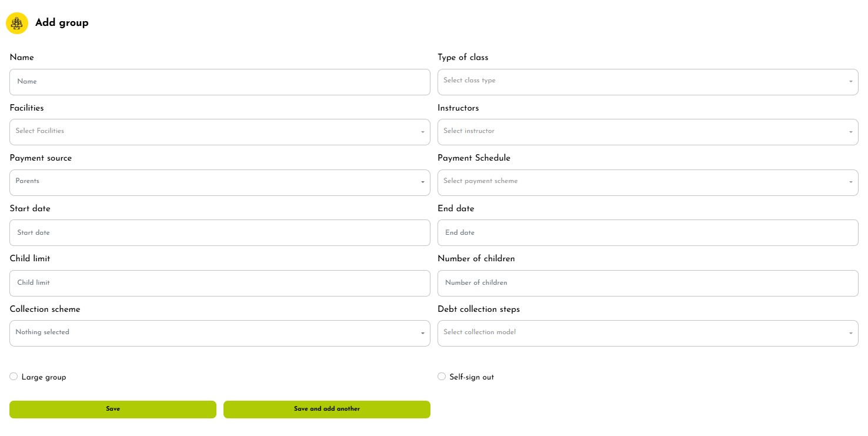Image resolution: width=868 pixels, height=436 pixels.
Task: Click the Save button
Action: point(113,410)
